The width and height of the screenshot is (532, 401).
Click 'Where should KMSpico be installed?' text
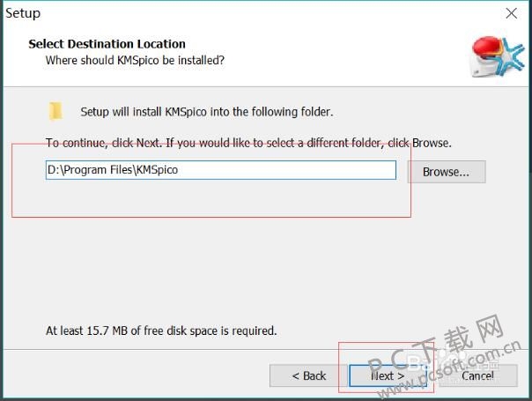pyautogui.click(x=135, y=60)
